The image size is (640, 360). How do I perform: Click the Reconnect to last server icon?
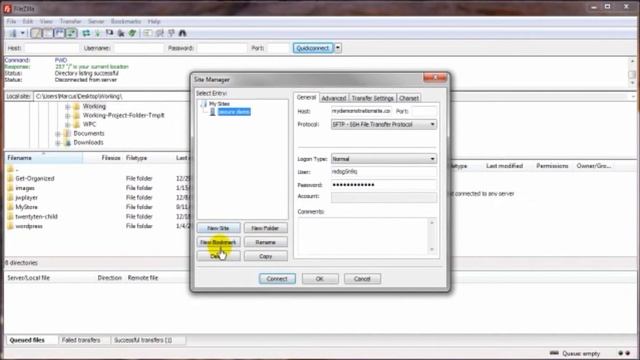133,33
